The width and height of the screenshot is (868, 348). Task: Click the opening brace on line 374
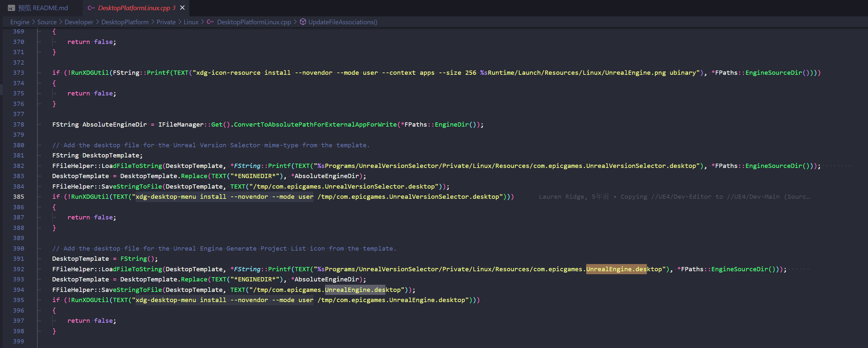coord(54,83)
